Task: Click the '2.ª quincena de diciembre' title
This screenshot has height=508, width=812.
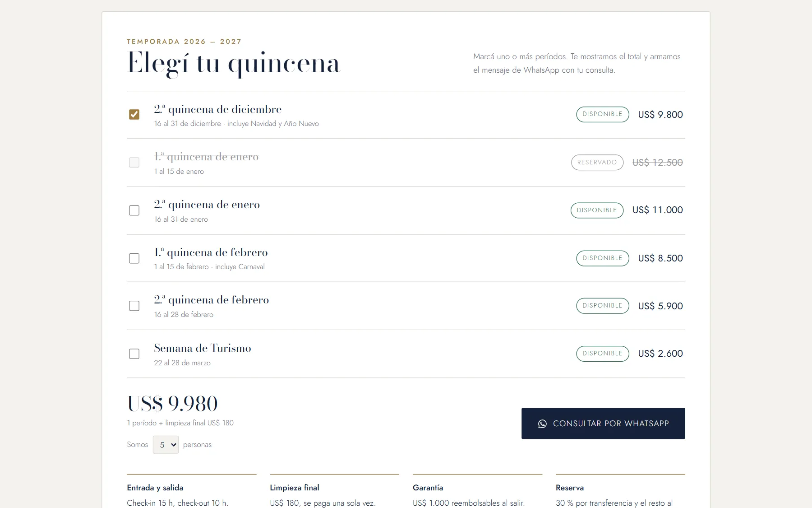Action: coord(217,109)
